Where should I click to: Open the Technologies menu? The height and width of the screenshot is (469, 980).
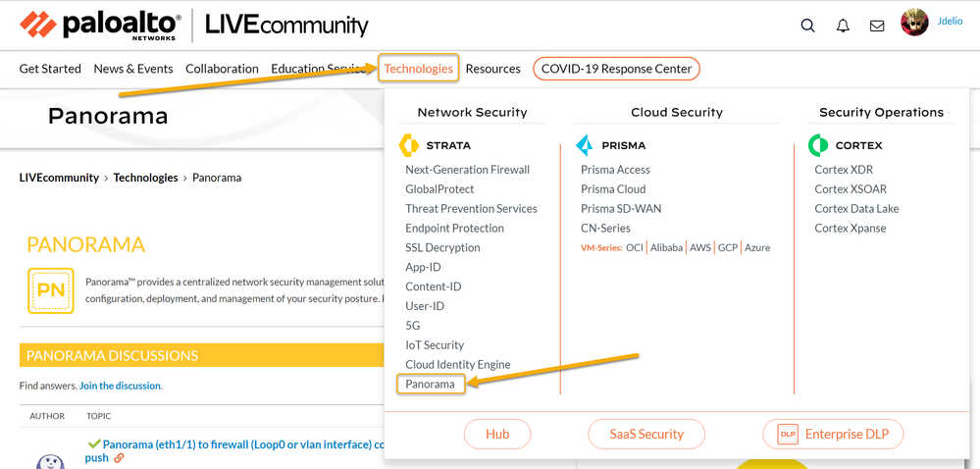coord(419,69)
